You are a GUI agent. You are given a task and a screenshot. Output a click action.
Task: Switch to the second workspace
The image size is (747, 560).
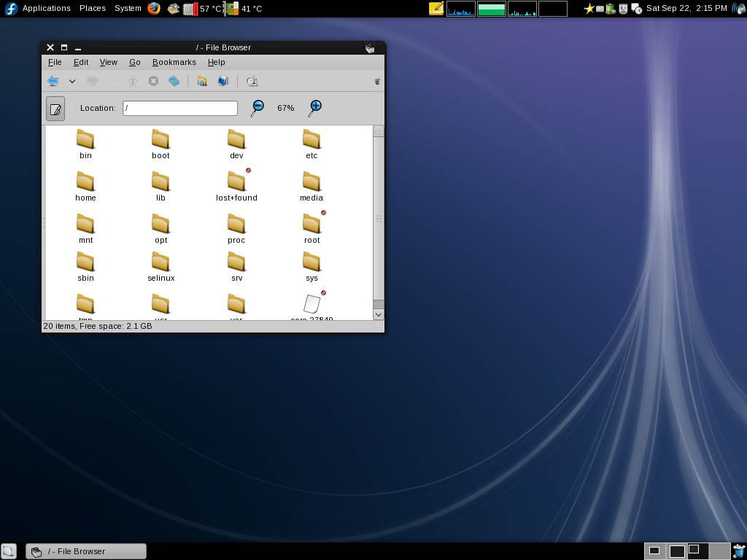tap(677, 551)
